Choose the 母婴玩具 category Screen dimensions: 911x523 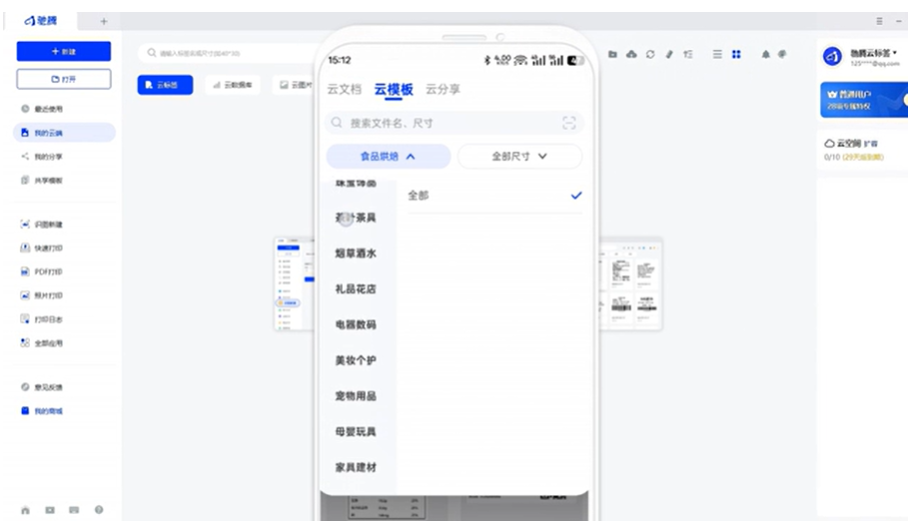coord(356,431)
